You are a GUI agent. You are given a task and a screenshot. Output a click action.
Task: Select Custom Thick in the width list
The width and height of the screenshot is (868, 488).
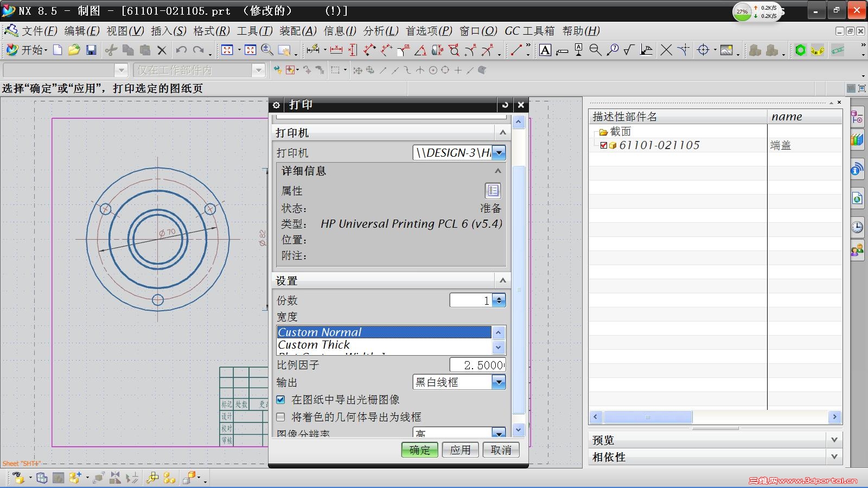coord(384,345)
